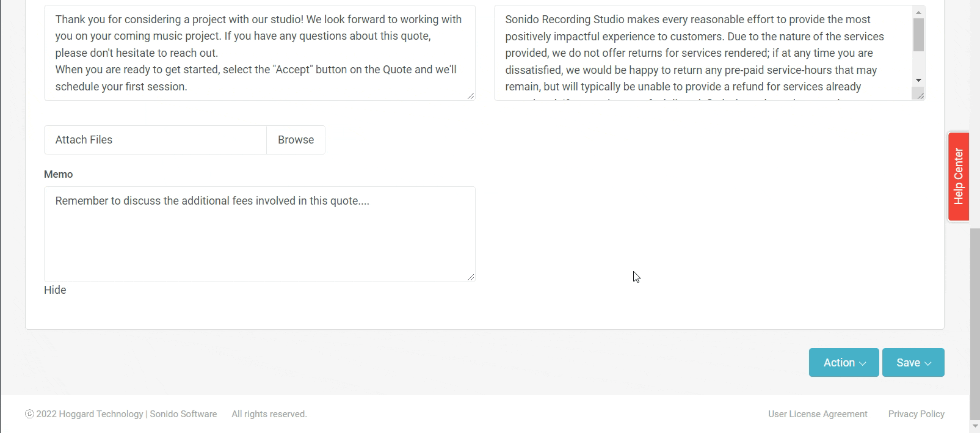Open the User License Agreement link

817,414
